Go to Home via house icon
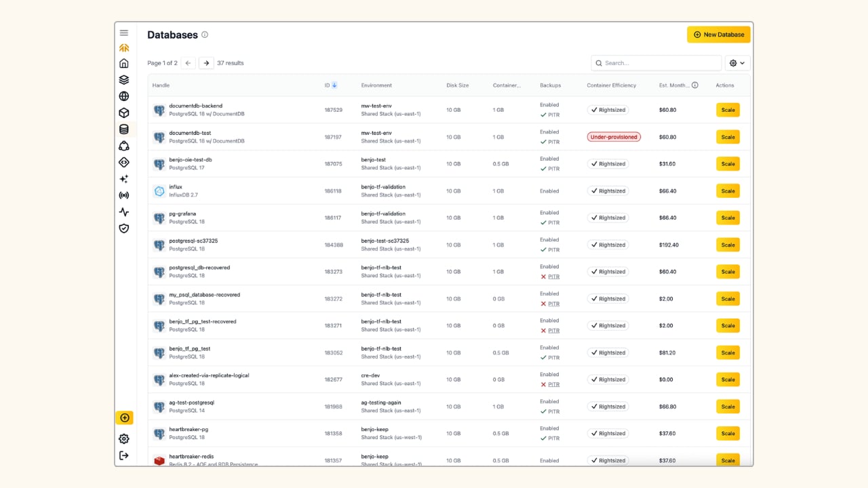 coord(124,63)
